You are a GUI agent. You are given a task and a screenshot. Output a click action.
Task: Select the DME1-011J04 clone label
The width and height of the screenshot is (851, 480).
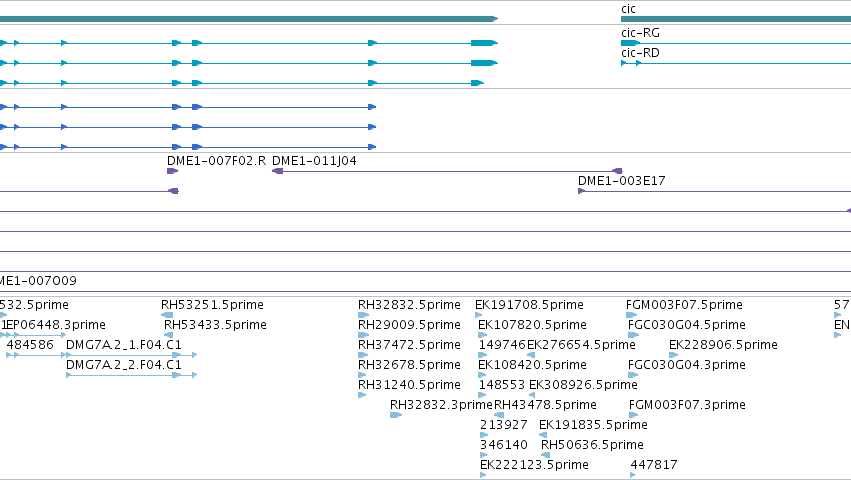[314, 161]
